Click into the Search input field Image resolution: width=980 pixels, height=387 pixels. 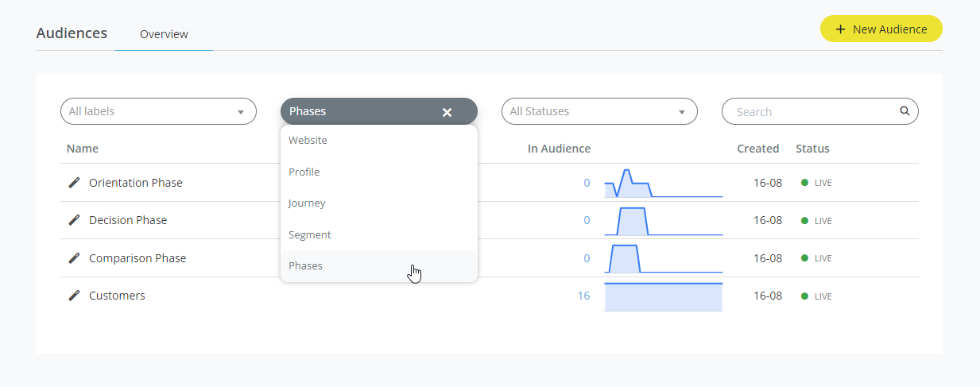point(819,111)
